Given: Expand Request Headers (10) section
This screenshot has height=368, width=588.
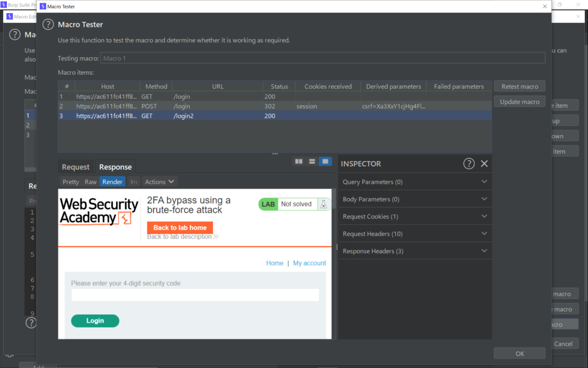Looking at the screenshot, I should 415,234.
